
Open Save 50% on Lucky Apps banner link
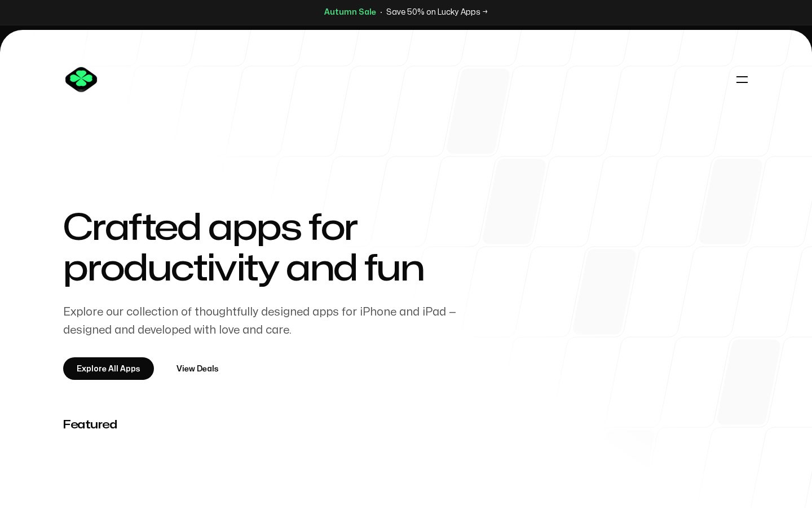point(437,12)
